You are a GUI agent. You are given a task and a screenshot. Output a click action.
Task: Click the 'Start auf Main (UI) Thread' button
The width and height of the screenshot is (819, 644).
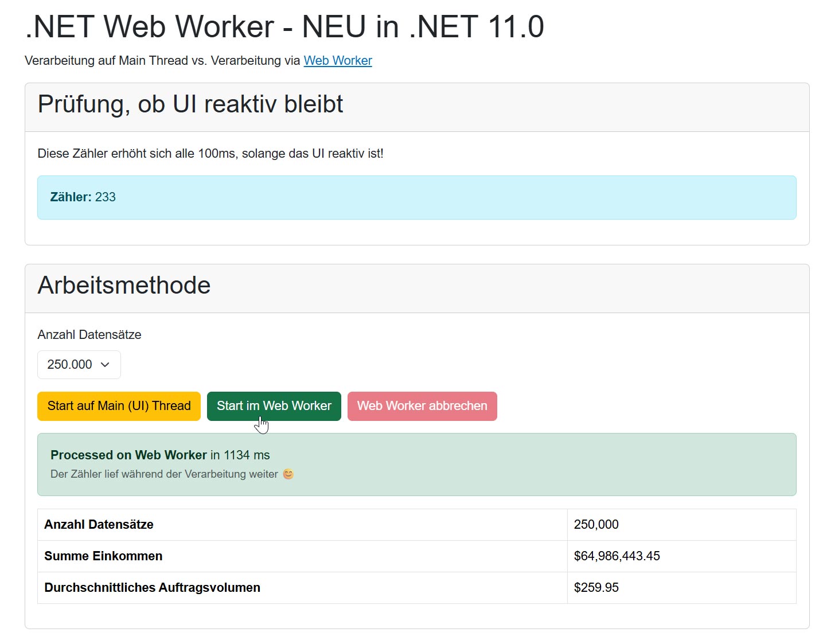pos(119,406)
